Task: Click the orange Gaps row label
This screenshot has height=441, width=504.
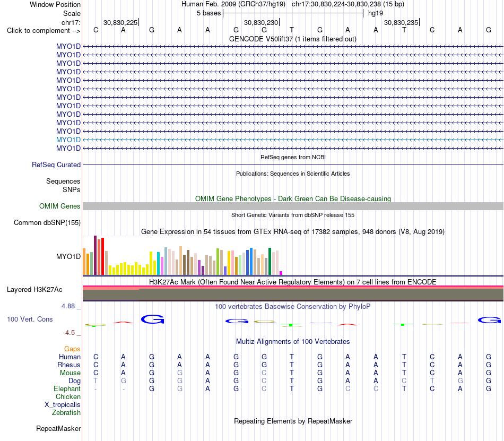Action: [x=72, y=349]
